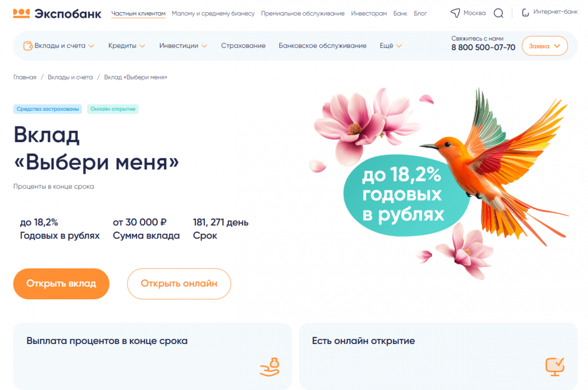Viewport: 588px width, 390px height.
Task: Expand the Инвестиции dropdown menu
Action: (183, 46)
